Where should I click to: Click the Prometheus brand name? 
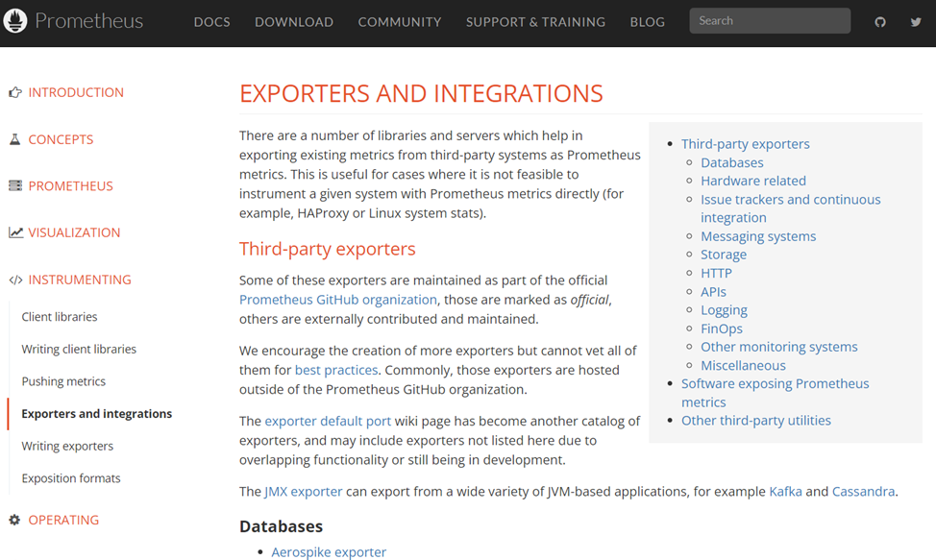(x=89, y=21)
